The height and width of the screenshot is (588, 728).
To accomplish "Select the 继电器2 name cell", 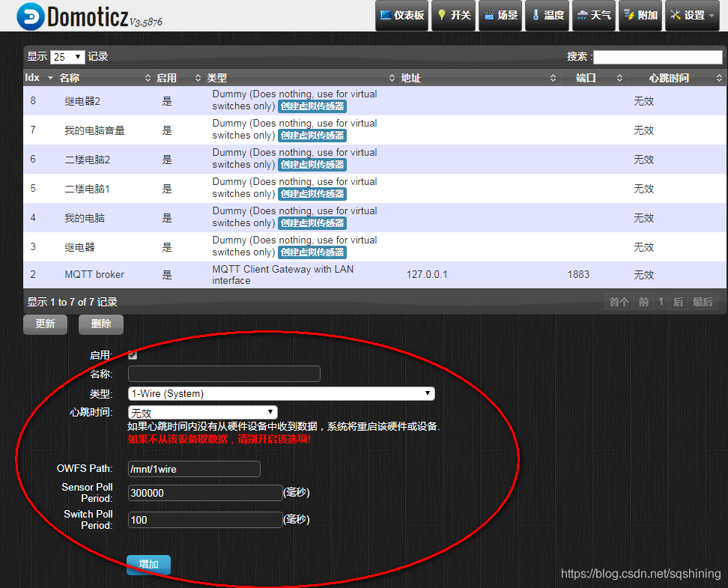I will click(x=82, y=101).
